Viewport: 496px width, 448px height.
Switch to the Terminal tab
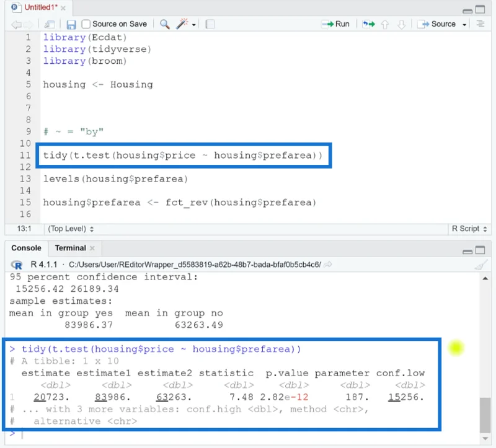70,248
